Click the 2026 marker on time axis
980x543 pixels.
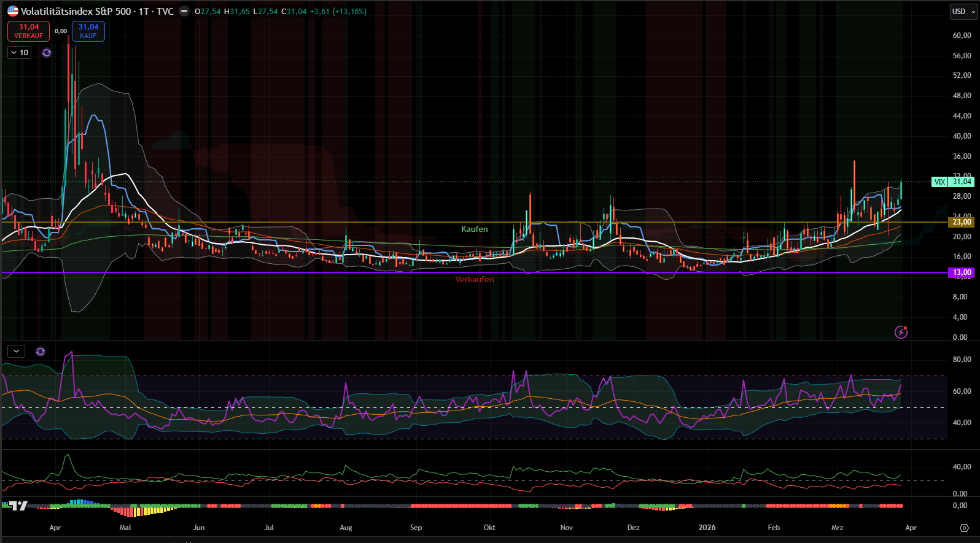point(707,528)
